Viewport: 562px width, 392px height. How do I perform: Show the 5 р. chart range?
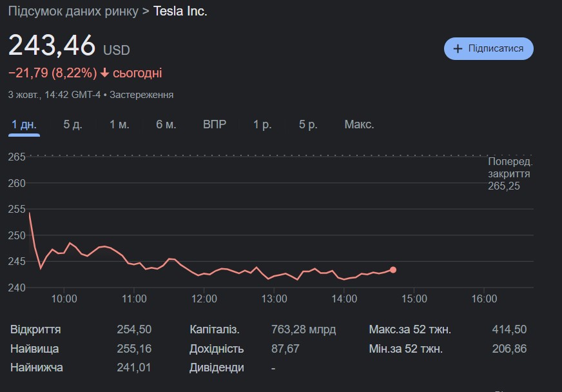pos(308,124)
